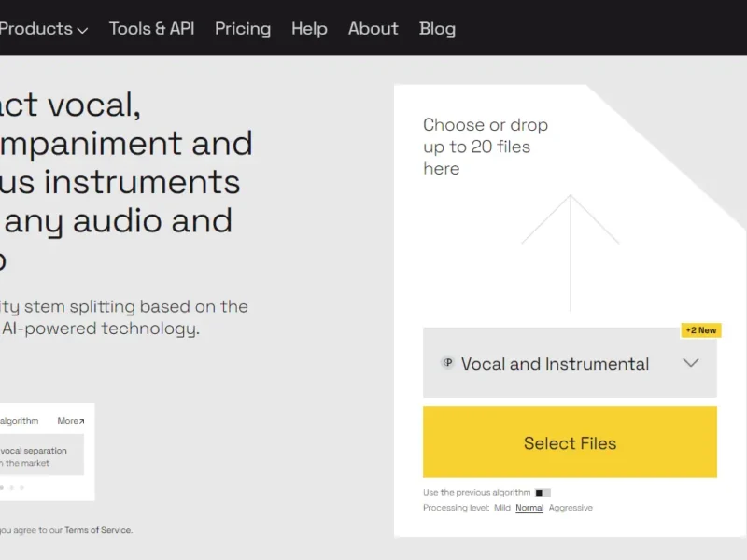Open the Blog link in navbar
Viewport: 747px width, 560px height.
point(437,28)
